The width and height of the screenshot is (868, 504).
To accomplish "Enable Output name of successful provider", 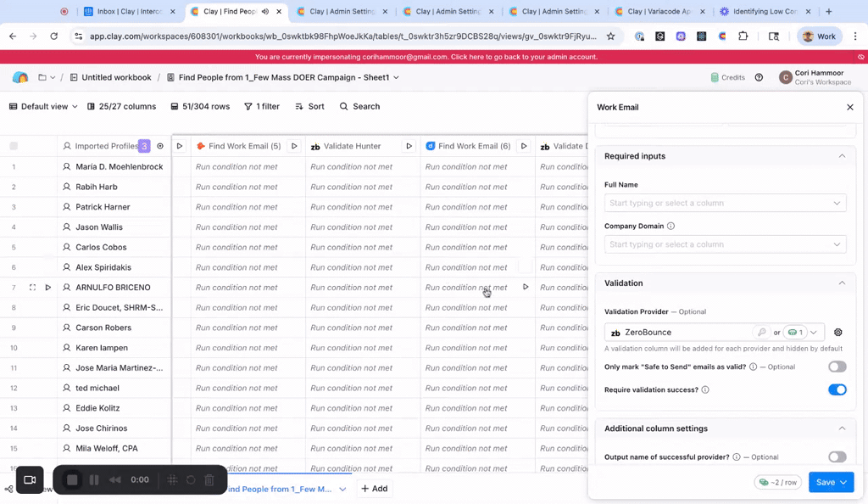I will pos(837,456).
